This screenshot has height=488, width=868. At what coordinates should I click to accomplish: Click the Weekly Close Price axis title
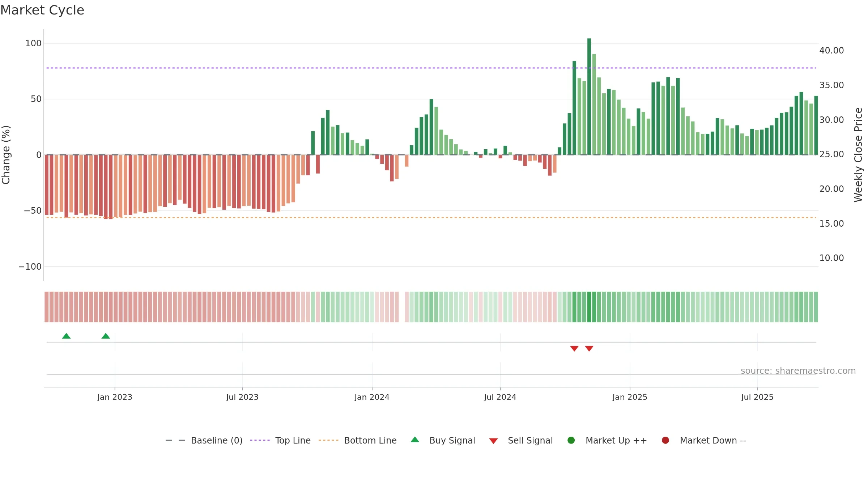click(858, 155)
